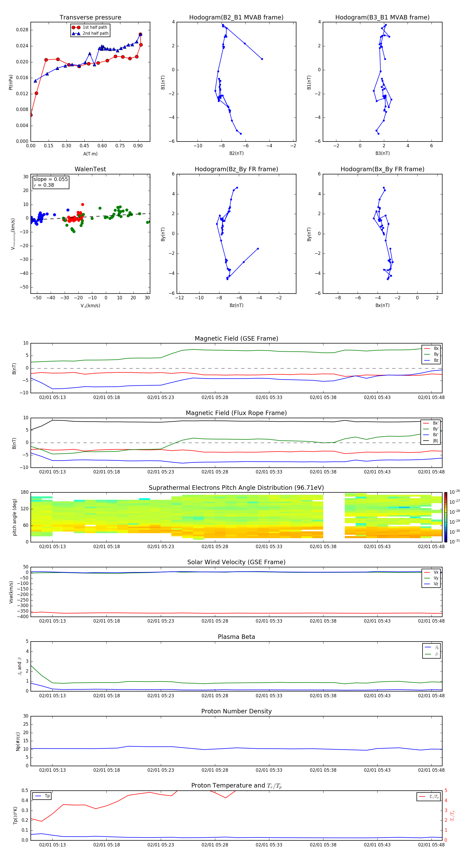Click the Suprathermal Electrons Pitch Angle title
The width and height of the screenshot is (473, 868).
[x=236, y=488]
